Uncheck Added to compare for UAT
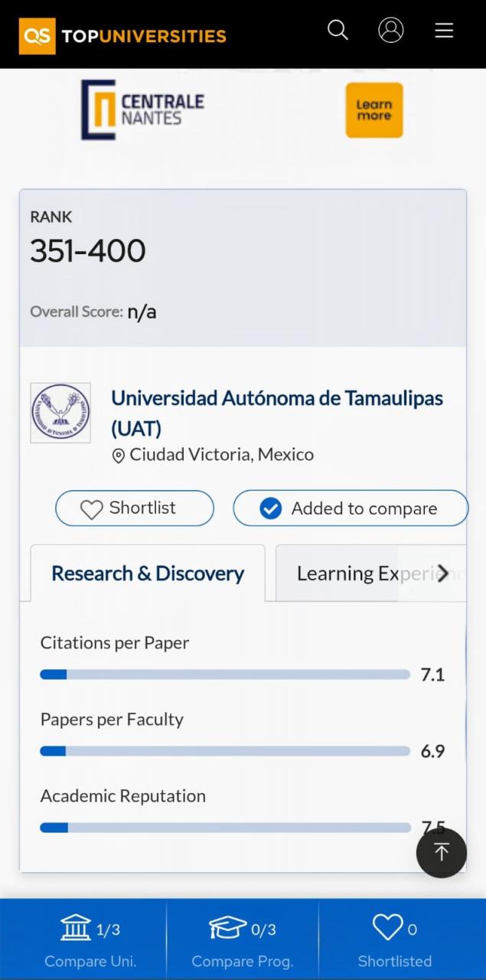The width and height of the screenshot is (486, 980). point(350,508)
